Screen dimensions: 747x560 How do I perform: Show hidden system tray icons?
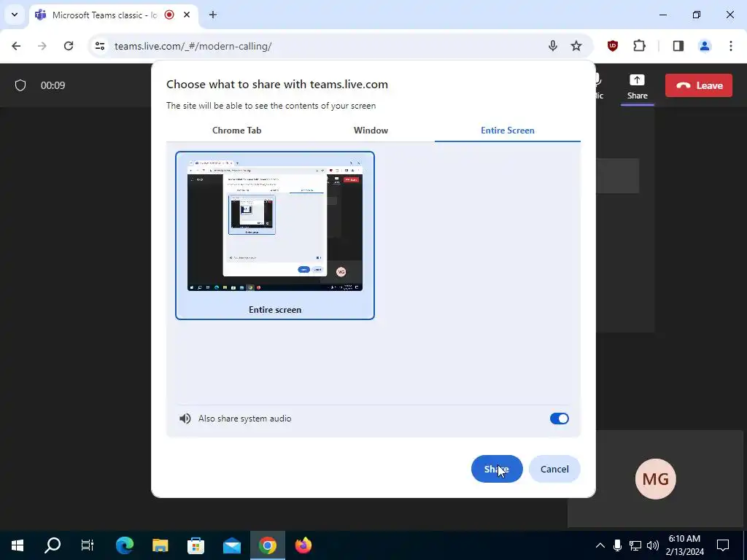pyautogui.click(x=600, y=545)
